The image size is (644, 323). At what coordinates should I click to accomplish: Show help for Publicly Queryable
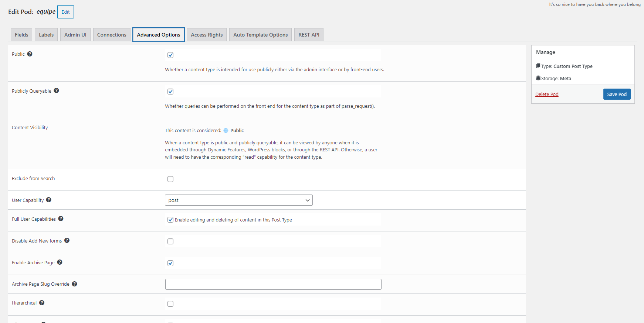pos(57,90)
